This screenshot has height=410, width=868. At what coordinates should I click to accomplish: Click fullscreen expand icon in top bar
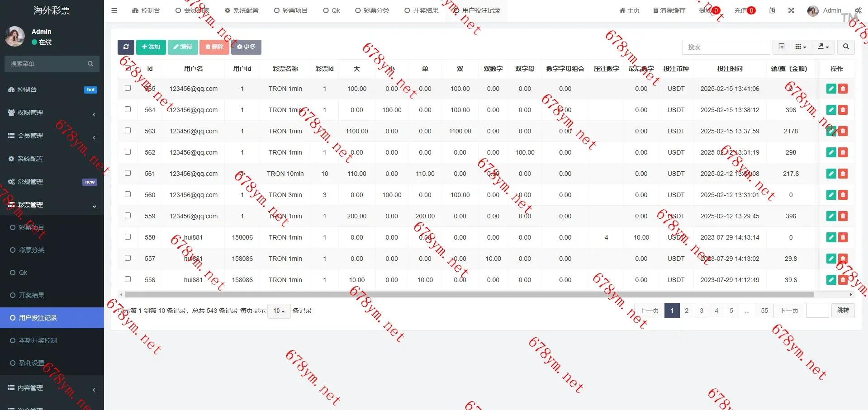[x=791, y=10]
